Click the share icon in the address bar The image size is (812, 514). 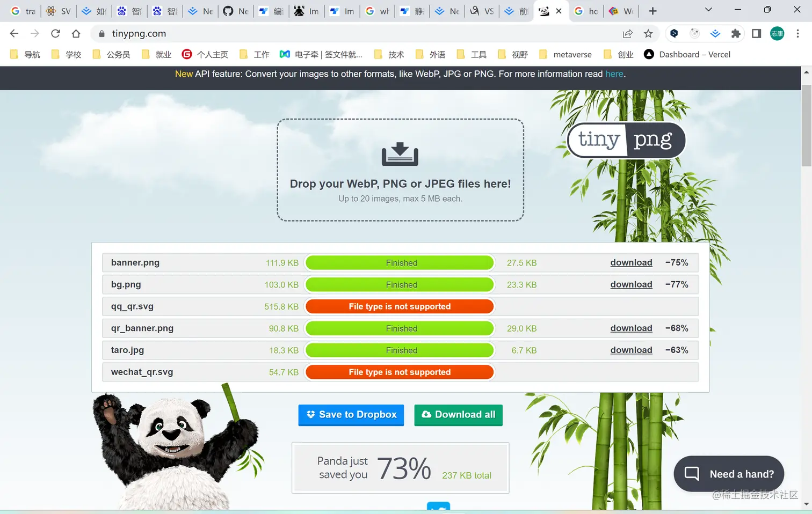(627, 33)
